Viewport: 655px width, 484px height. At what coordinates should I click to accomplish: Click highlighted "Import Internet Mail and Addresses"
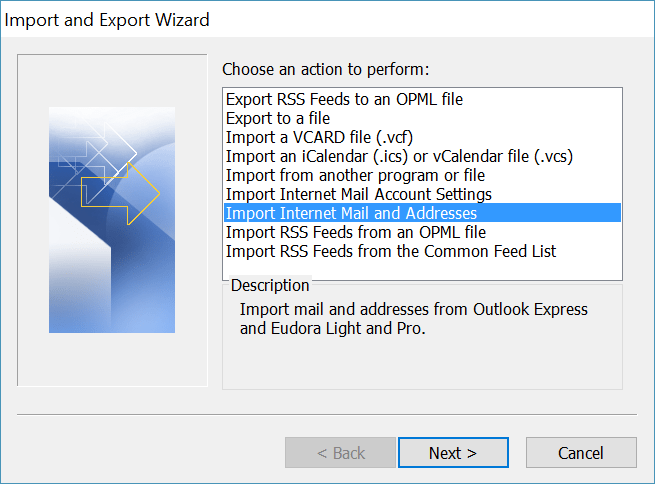click(x=351, y=213)
